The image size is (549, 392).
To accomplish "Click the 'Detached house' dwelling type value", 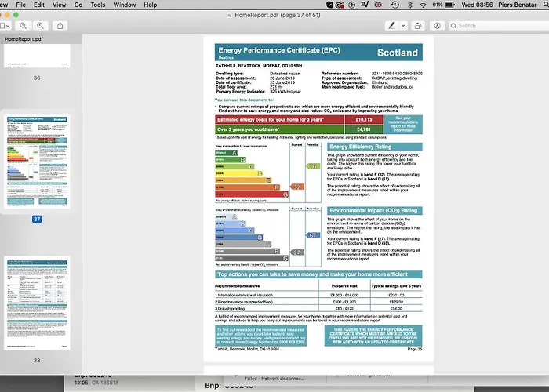I will (285, 74).
